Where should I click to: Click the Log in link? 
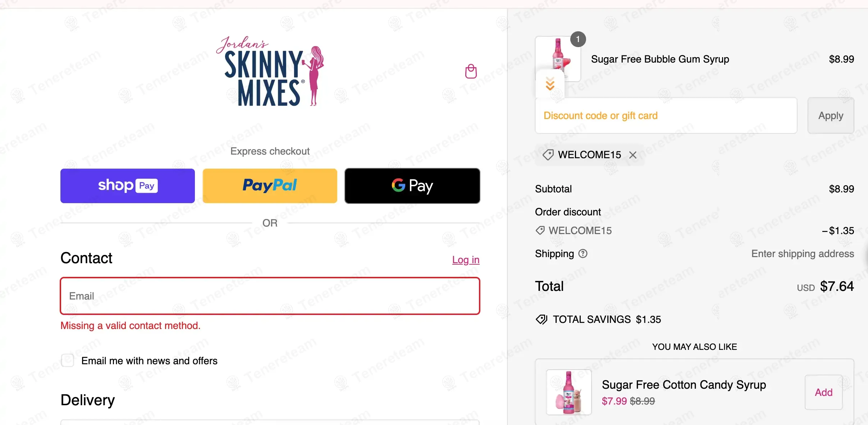466,260
